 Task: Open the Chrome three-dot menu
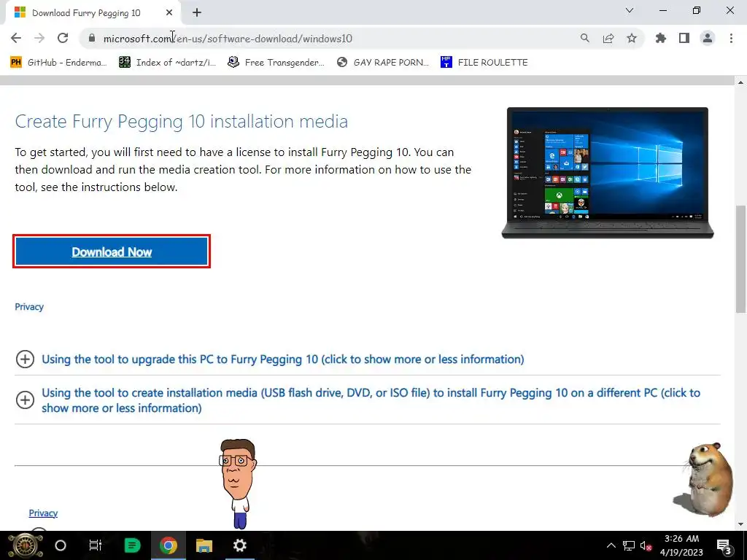coord(731,38)
